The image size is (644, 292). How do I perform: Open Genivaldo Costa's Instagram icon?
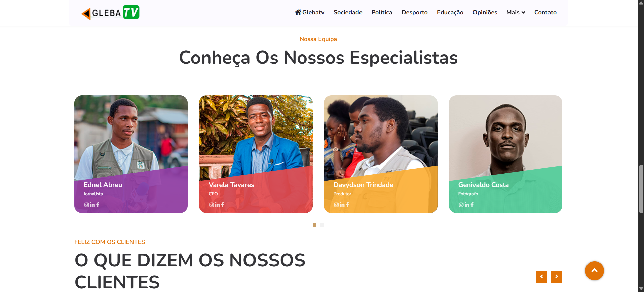pos(461,205)
